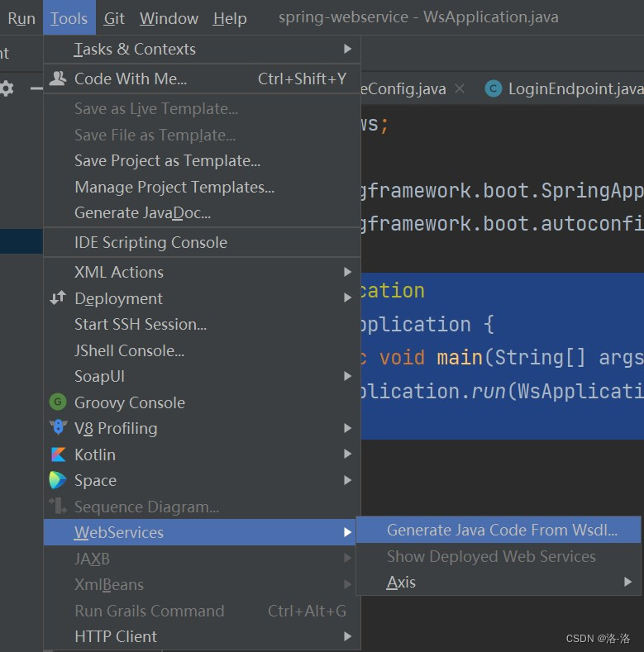This screenshot has height=652, width=644.
Task: Click the settings gear icon in left panel
Action: click(x=7, y=88)
